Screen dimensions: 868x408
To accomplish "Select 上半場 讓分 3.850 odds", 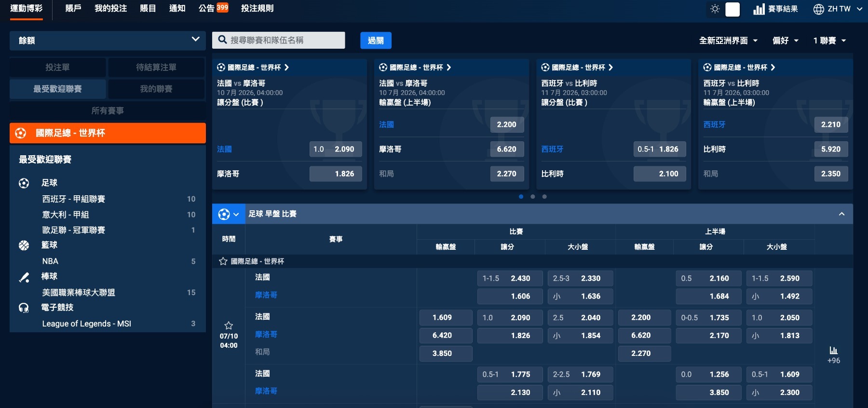I will click(x=709, y=393).
